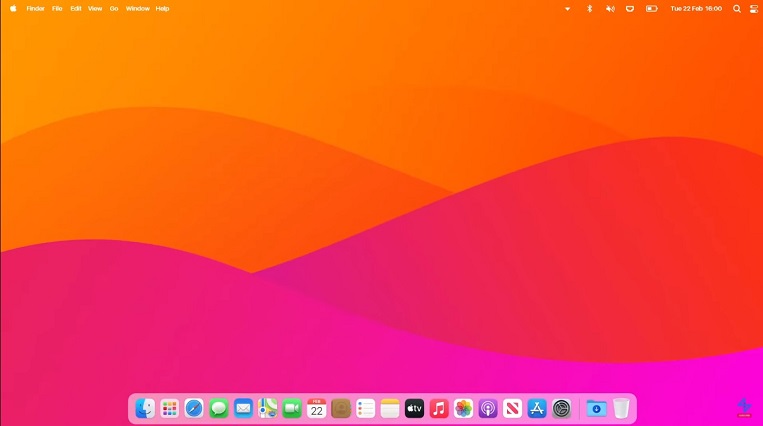
Task: Open the Messages app
Action: pyautogui.click(x=218, y=408)
